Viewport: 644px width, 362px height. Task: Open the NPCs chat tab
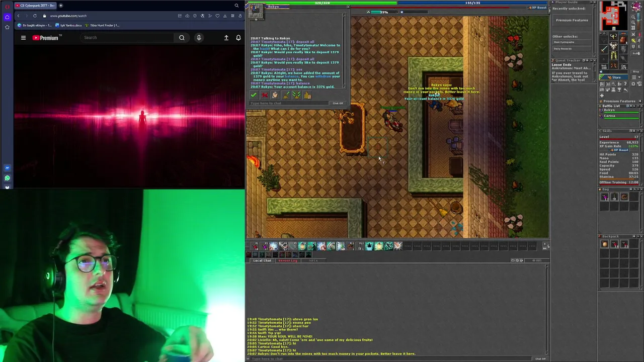[x=313, y=260]
